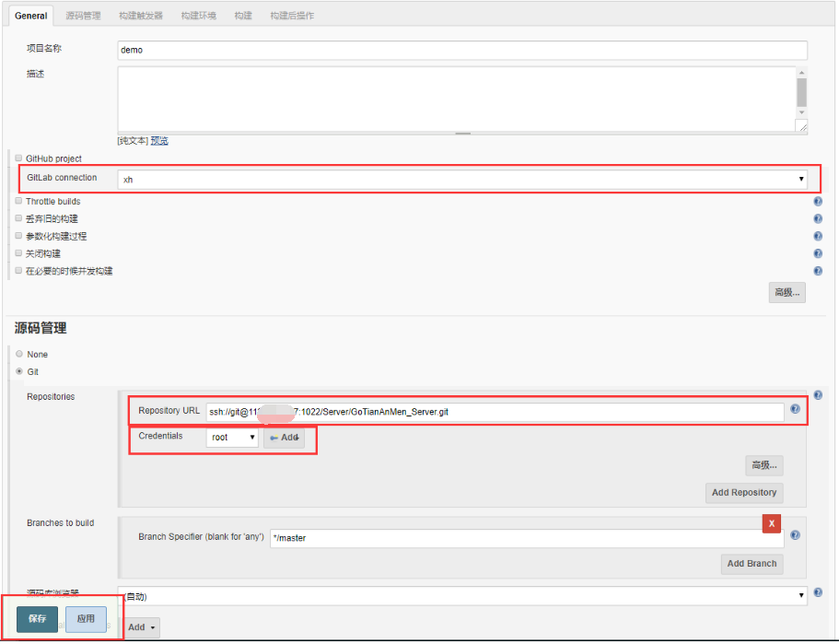Viewport: 839px width, 644px height.
Task: Open help icon for 源码库浏览器
Action: point(818,592)
